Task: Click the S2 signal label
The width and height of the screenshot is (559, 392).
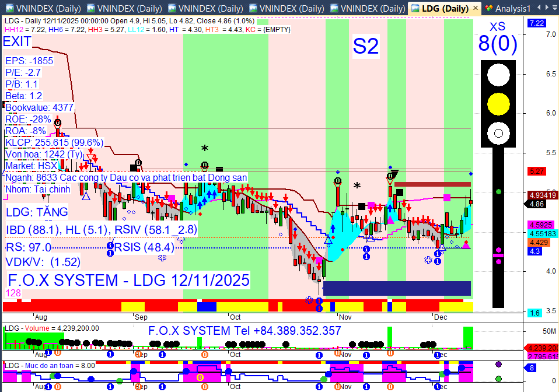Action: [366, 46]
